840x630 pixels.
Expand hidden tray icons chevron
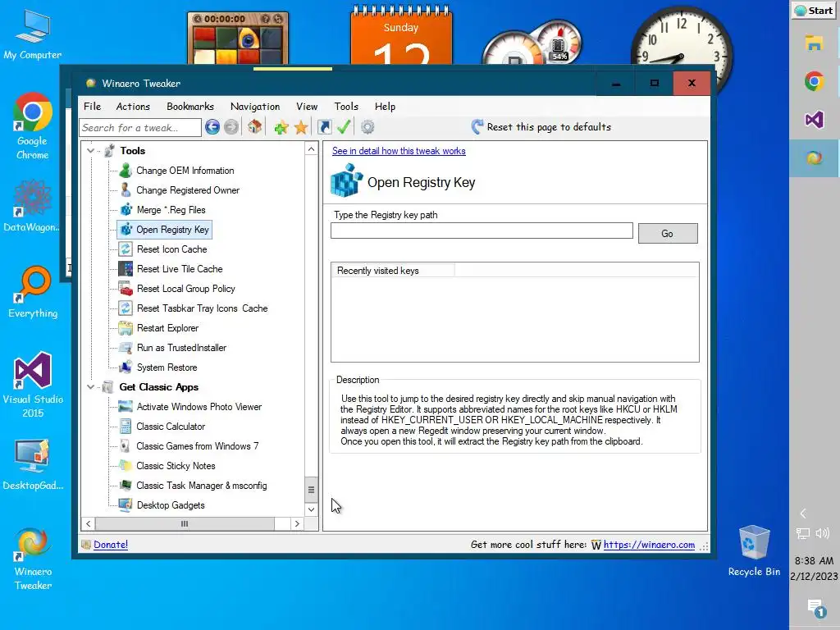[x=803, y=514]
